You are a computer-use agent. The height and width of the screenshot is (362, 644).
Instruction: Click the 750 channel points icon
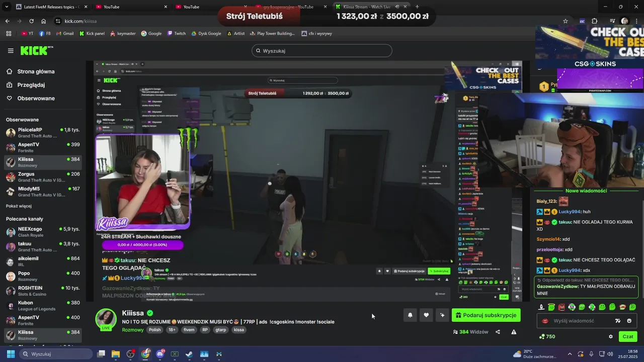(542, 337)
